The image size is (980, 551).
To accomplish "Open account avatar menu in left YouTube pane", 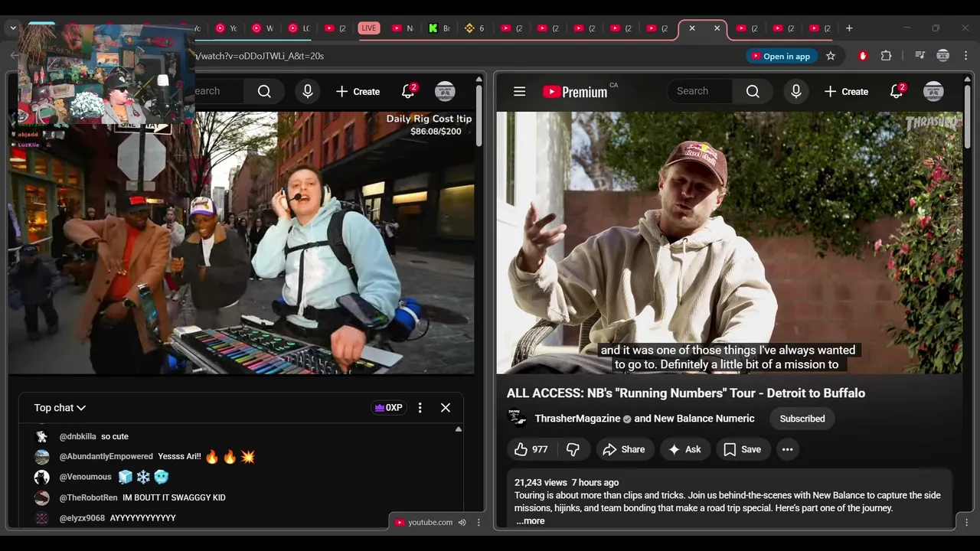I will [445, 92].
